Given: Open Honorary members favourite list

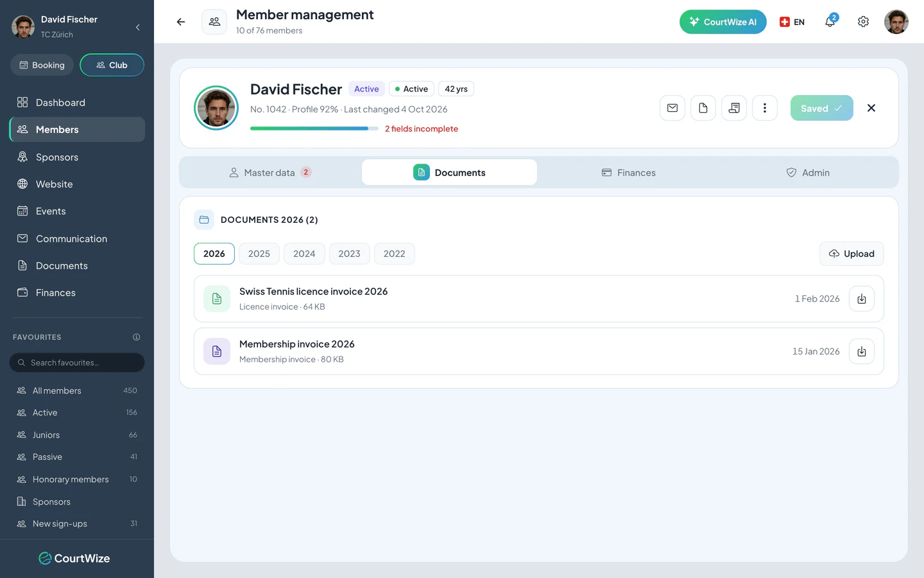Looking at the screenshot, I should 77,479.
